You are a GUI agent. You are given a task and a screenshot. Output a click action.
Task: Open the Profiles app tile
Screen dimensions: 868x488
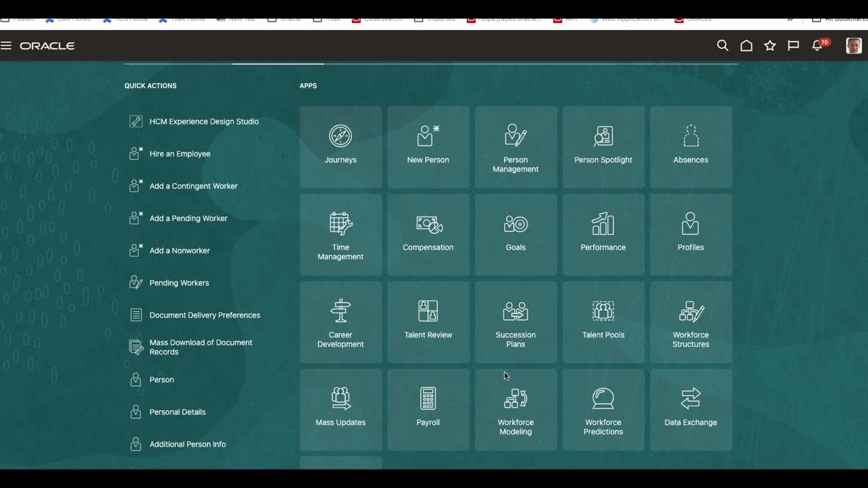point(690,235)
